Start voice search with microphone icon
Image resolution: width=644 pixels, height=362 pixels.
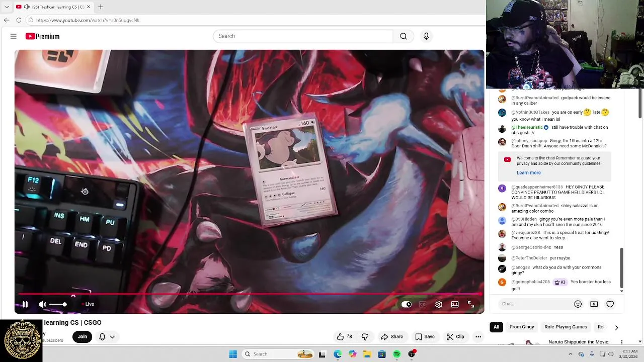(426, 36)
